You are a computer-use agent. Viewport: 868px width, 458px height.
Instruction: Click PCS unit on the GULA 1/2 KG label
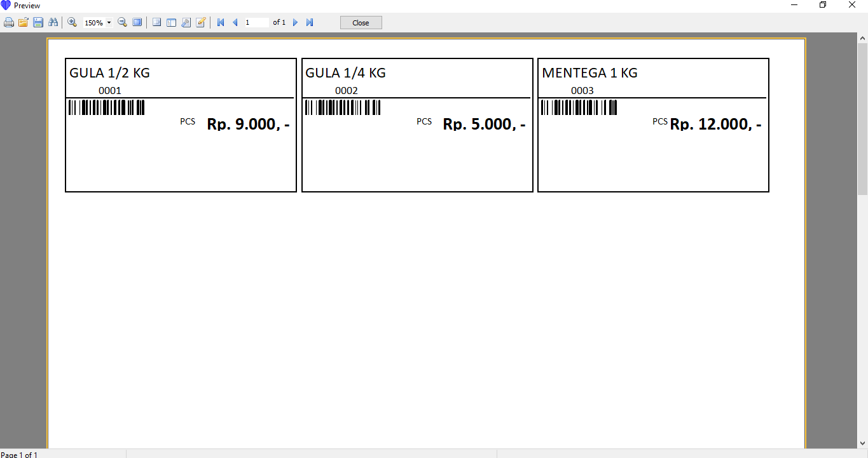coord(188,121)
